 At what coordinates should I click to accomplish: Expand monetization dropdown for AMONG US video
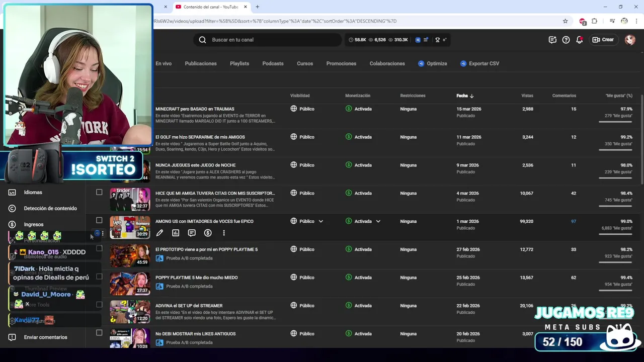(x=378, y=221)
